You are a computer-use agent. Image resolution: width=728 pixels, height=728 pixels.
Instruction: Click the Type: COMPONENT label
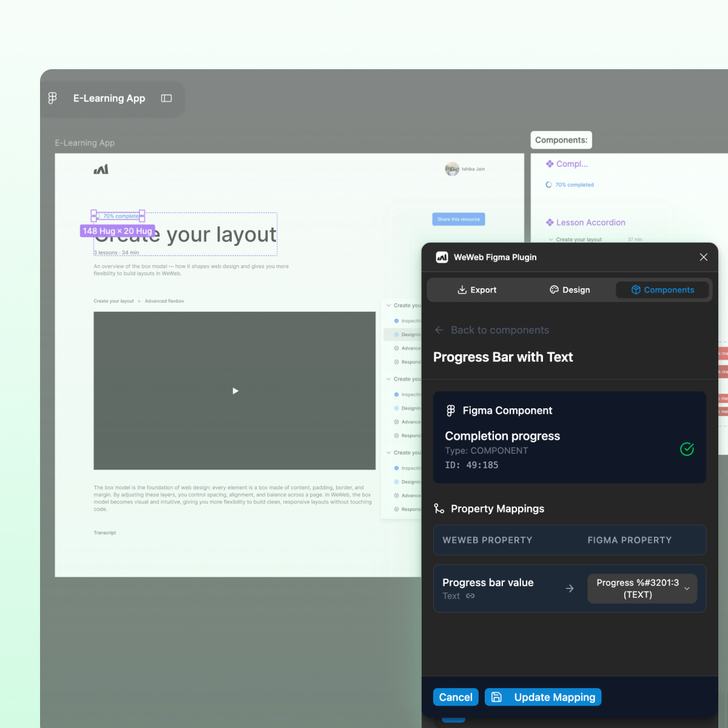click(x=487, y=451)
